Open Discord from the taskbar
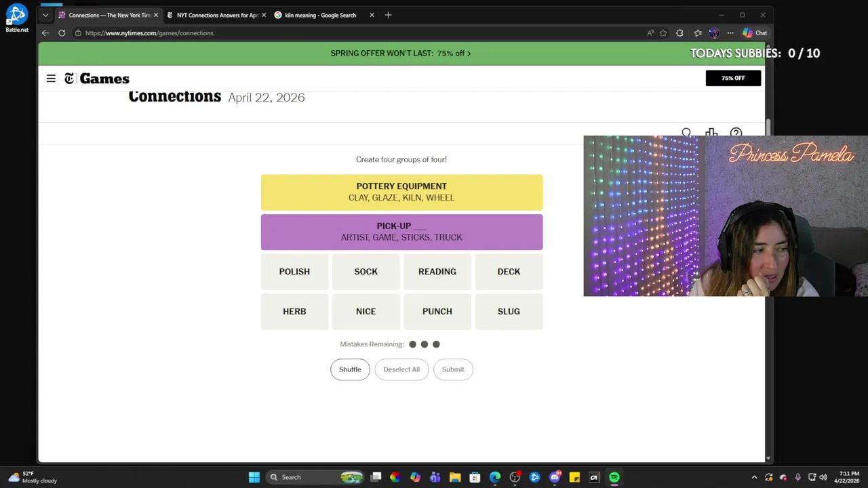Image resolution: width=868 pixels, height=488 pixels. (555, 477)
